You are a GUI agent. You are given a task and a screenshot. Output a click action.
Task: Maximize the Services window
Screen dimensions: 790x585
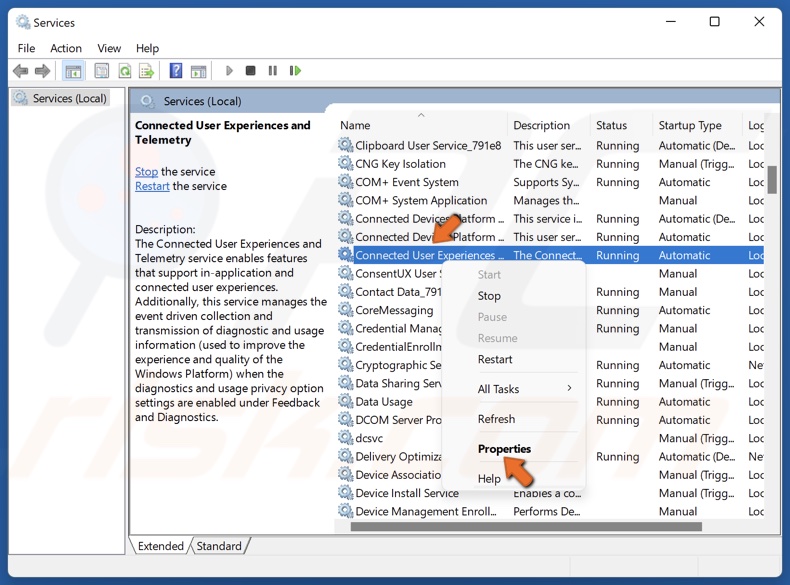tap(714, 22)
